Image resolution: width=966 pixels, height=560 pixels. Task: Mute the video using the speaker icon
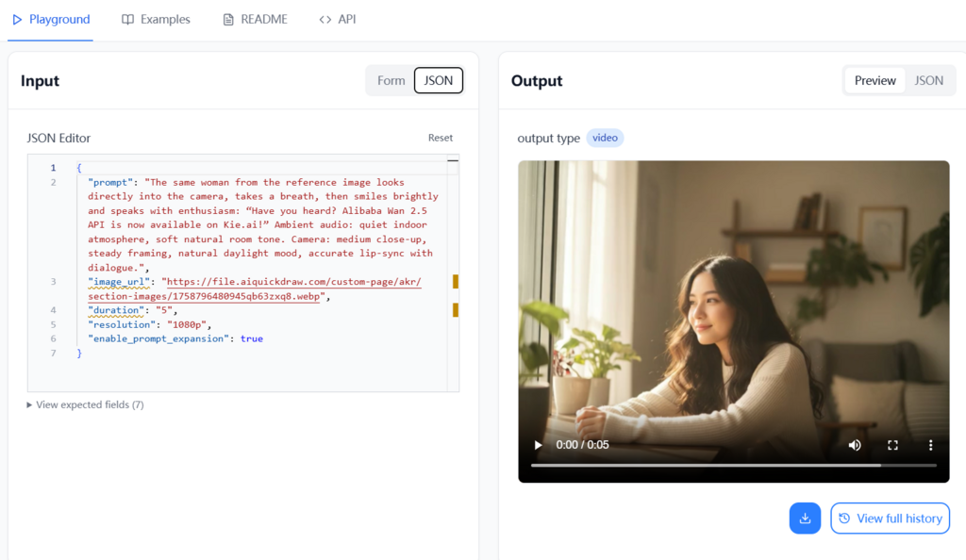855,445
